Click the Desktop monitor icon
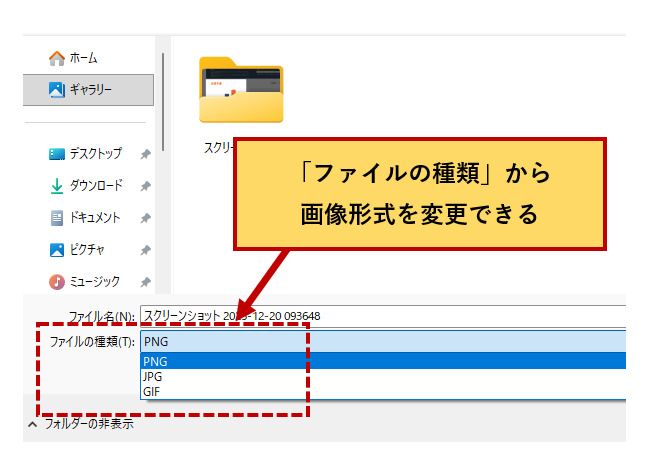The height and width of the screenshot is (452, 646). pos(57,154)
